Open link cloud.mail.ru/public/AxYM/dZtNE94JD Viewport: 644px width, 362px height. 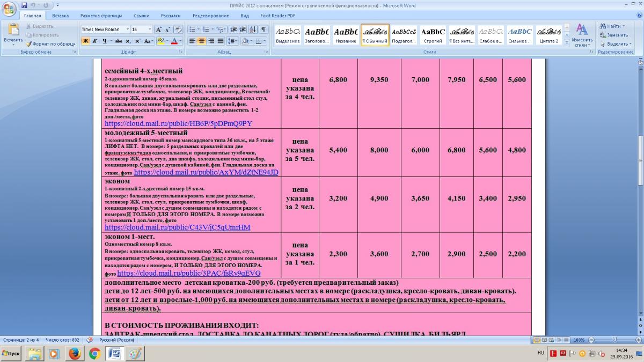[x=206, y=172]
